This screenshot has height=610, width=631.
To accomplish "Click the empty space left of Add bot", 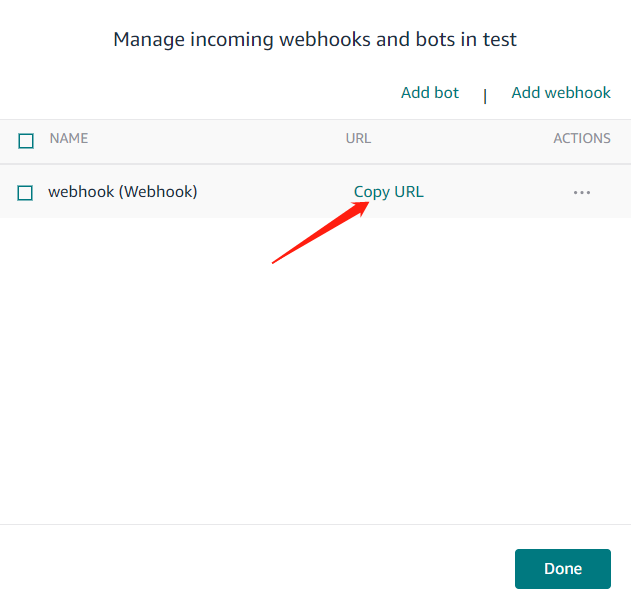I will point(200,93).
